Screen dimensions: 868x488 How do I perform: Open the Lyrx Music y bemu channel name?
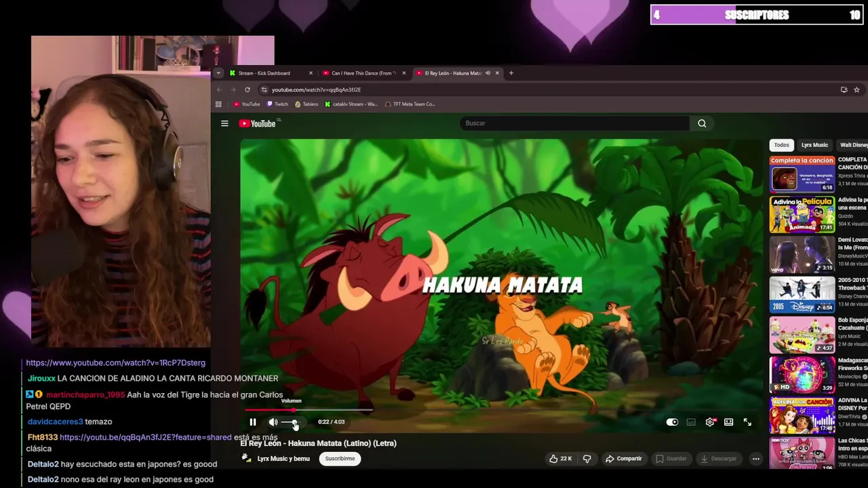(283, 458)
